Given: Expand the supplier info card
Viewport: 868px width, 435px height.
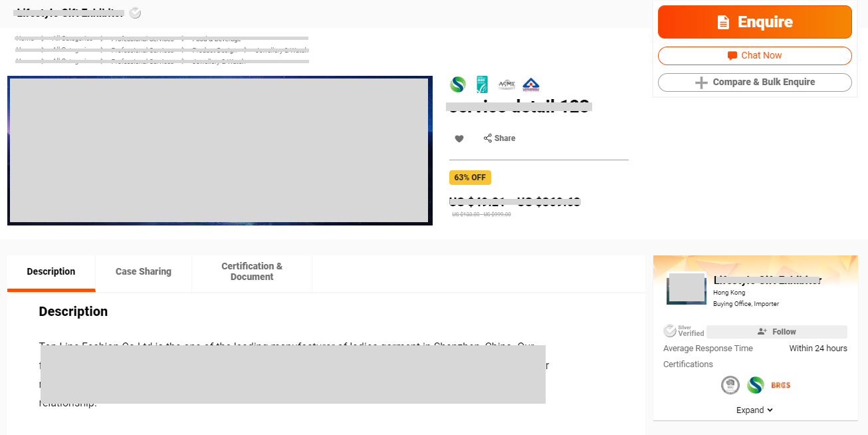Looking at the screenshot, I should pos(755,410).
